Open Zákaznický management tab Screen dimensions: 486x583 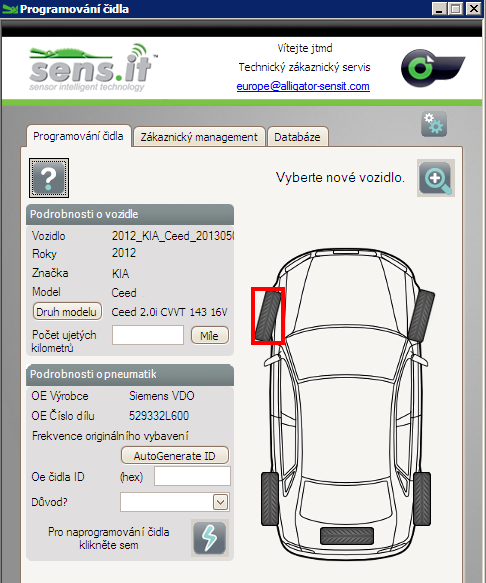[x=199, y=137]
